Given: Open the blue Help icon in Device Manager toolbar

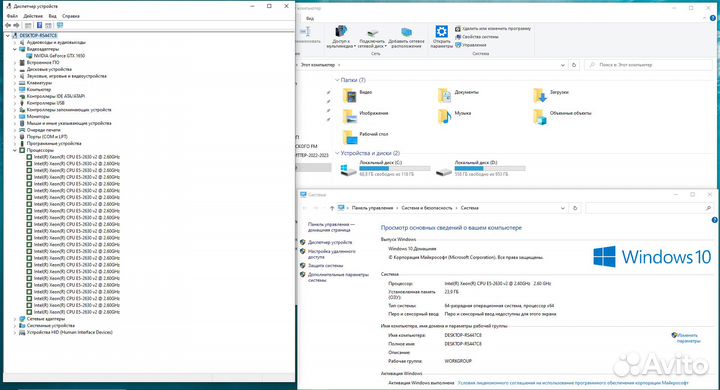Looking at the screenshot, I should click(x=39, y=25).
